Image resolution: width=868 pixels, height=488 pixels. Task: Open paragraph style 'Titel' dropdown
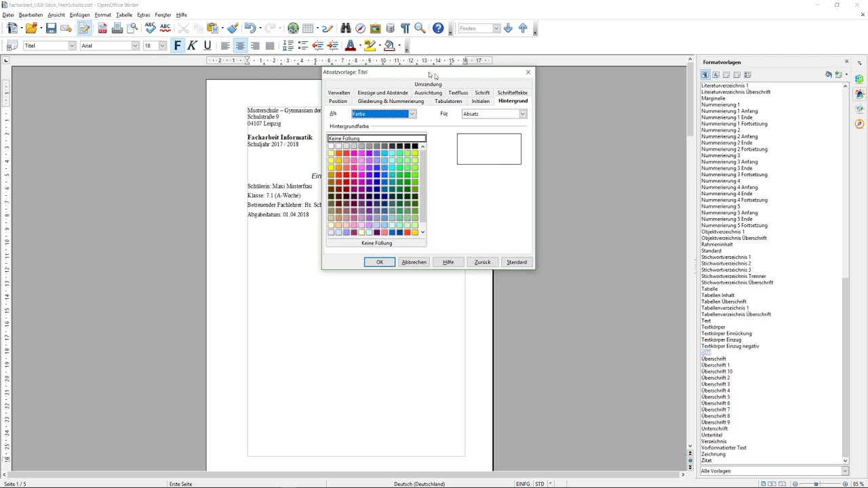point(72,45)
